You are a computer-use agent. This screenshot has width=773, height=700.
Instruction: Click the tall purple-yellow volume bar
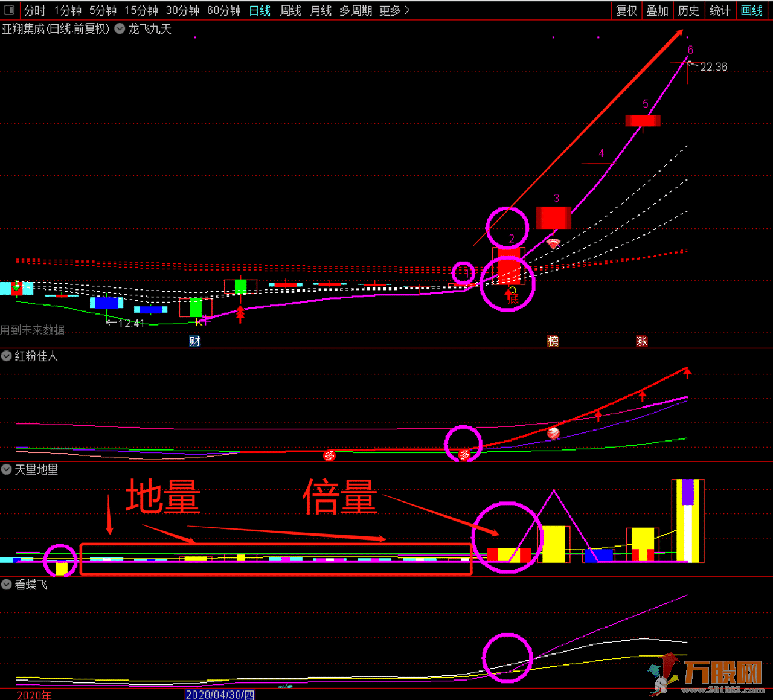tap(688, 521)
